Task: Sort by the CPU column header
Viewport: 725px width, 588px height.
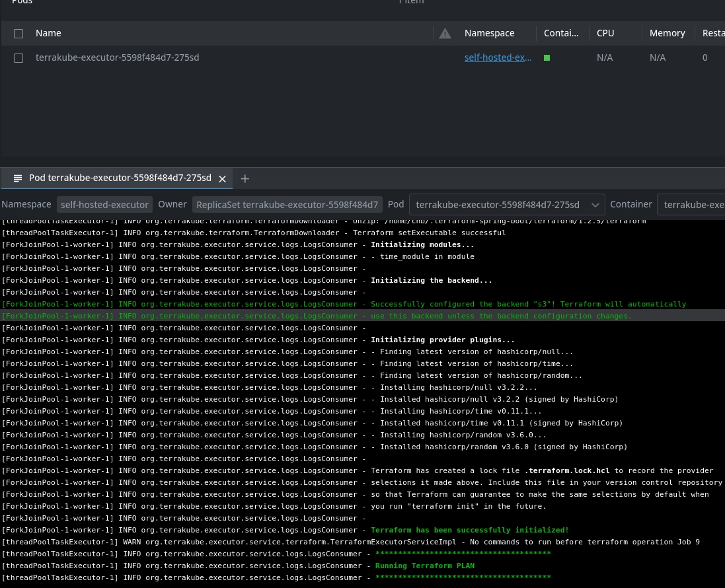Action: (x=605, y=33)
